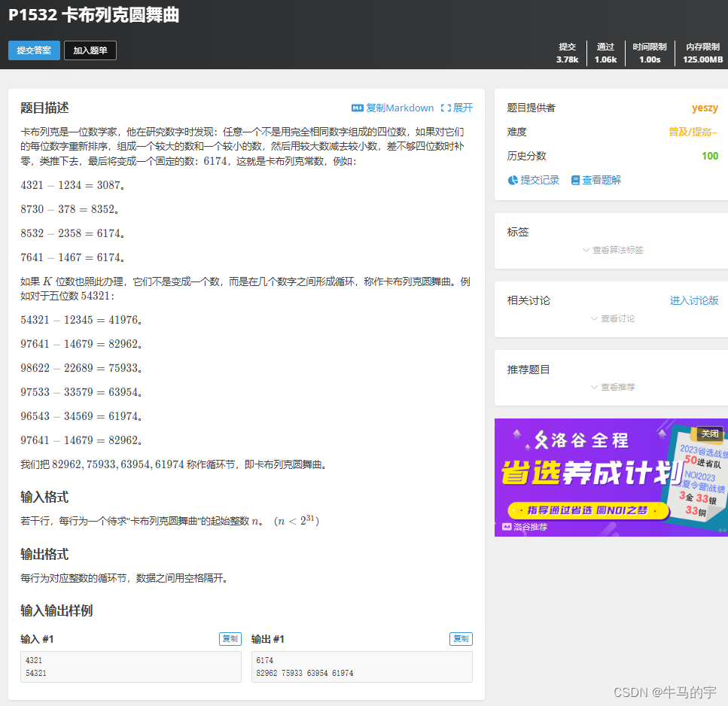Screen dimensions: 728x706
Task: Click the 通过 1.06k statistic
Action: click(x=605, y=53)
